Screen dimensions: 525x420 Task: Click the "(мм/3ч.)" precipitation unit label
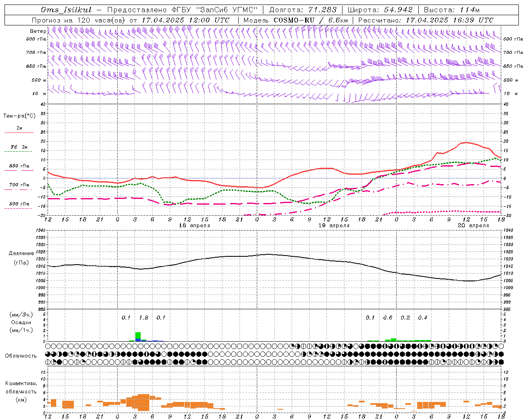[21, 315]
